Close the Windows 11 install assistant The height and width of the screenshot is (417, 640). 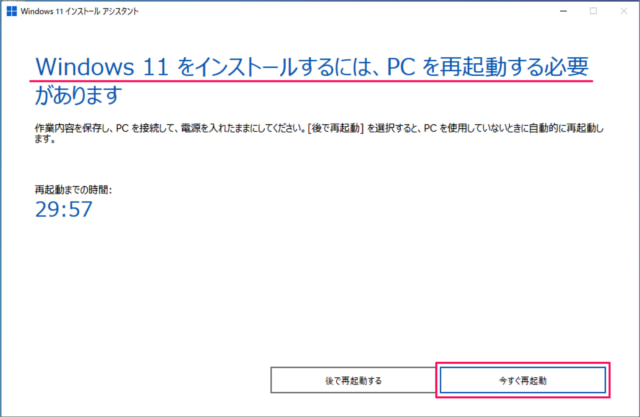point(624,11)
